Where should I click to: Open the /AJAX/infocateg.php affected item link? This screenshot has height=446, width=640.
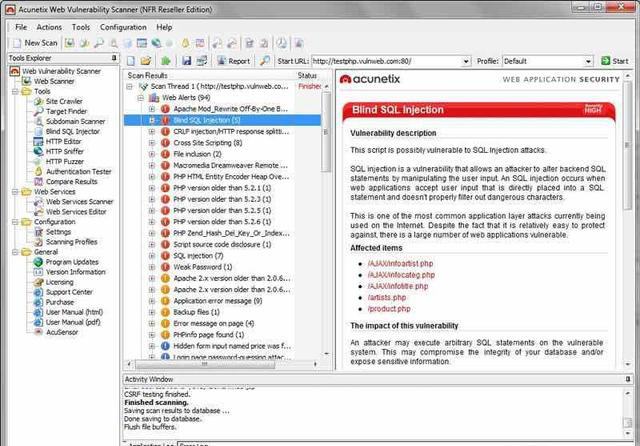tap(401, 275)
